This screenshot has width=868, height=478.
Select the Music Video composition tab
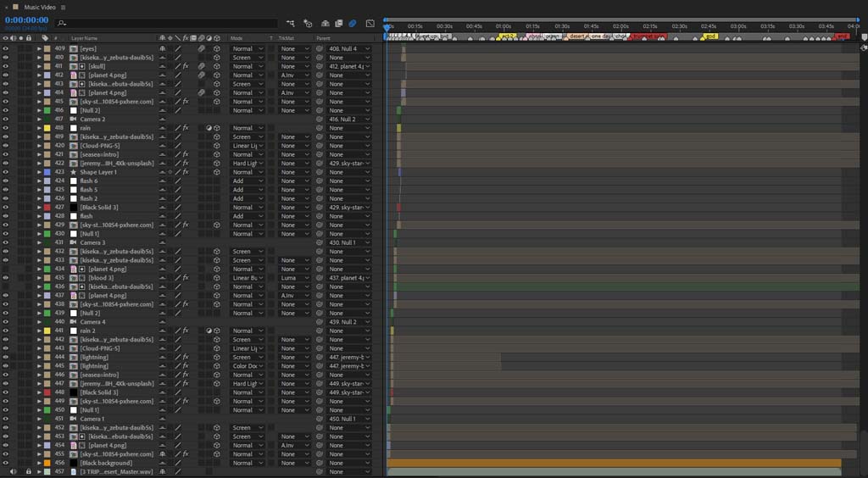click(39, 7)
